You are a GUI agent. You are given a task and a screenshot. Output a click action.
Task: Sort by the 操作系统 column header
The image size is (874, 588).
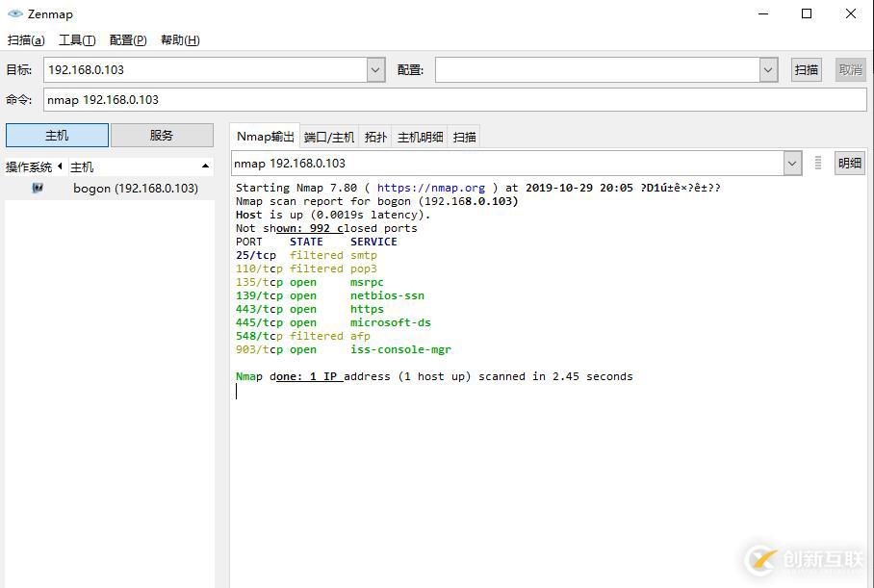tap(33, 167)
